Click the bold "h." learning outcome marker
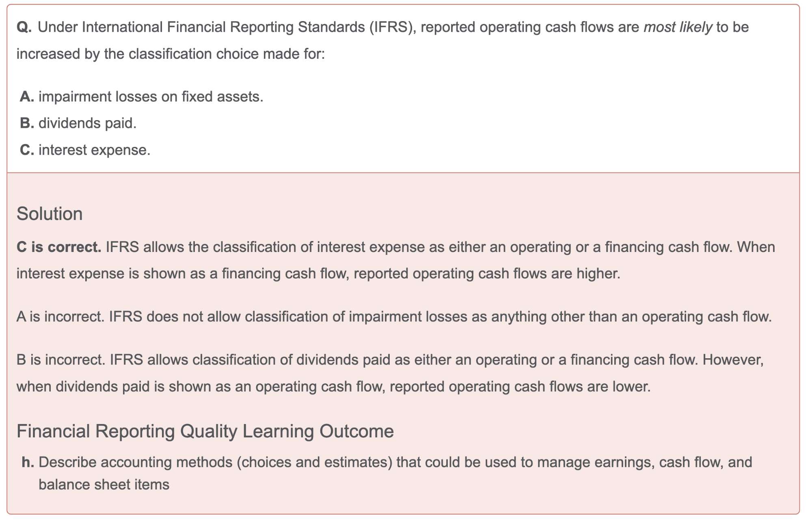 point(28,462)
